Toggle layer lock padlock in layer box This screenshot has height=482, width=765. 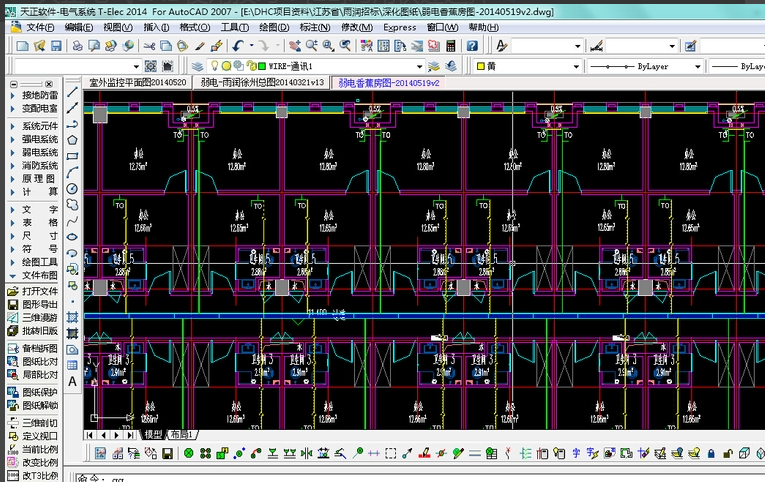click(251, 66)
